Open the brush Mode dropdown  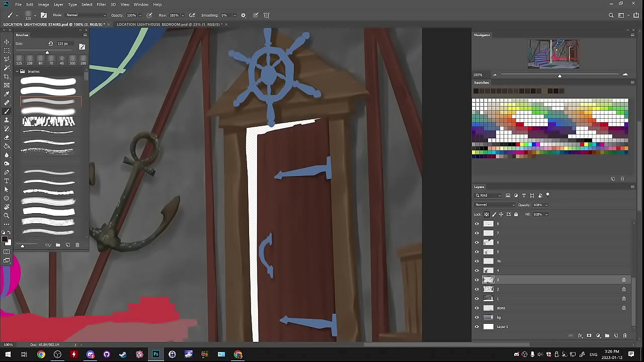[86, 15]
